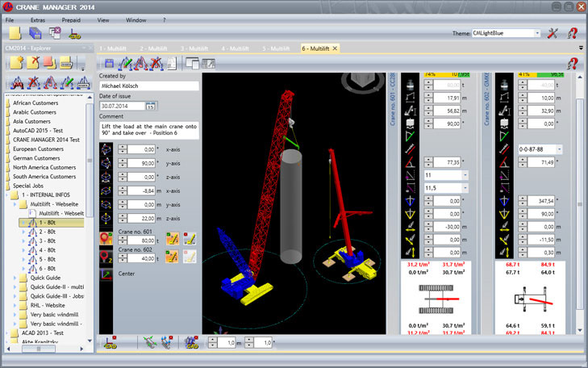Click the Explorer horizontal scrollbar thumb
588x368 pixels.
39,349
